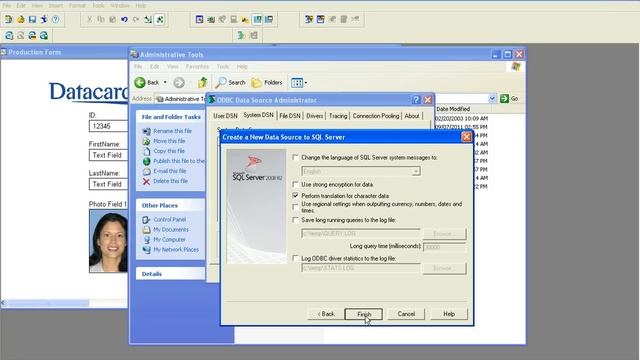Screen dimensions: 640x360
Task: Click the Paste icon in main toolbar
Action: tap(113, 19)
